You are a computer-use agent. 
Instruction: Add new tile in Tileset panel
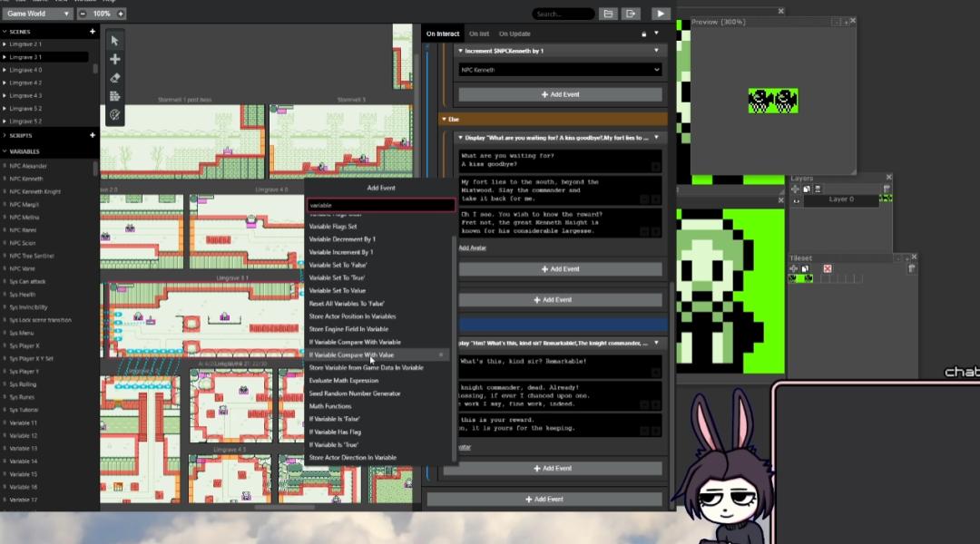[x=794, y=268]
